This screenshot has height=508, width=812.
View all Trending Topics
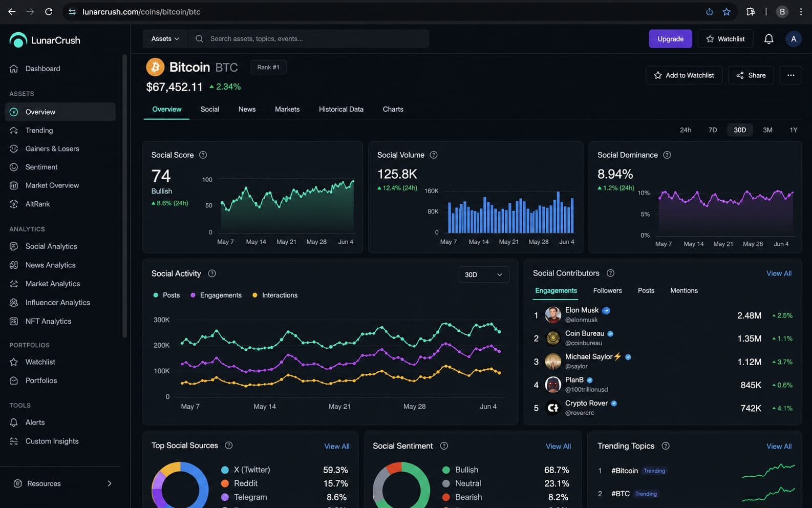tap(779, 447)
